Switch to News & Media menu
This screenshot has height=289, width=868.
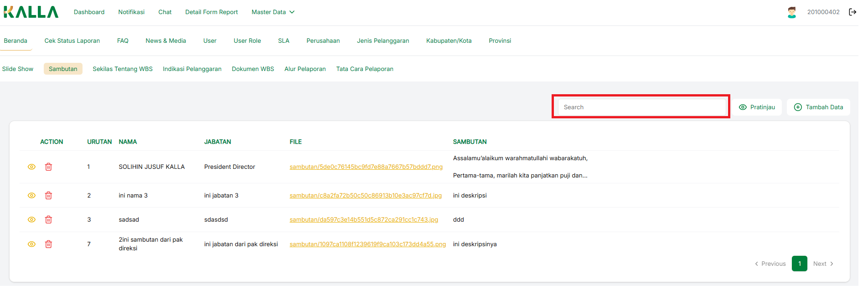coord(165,41)
